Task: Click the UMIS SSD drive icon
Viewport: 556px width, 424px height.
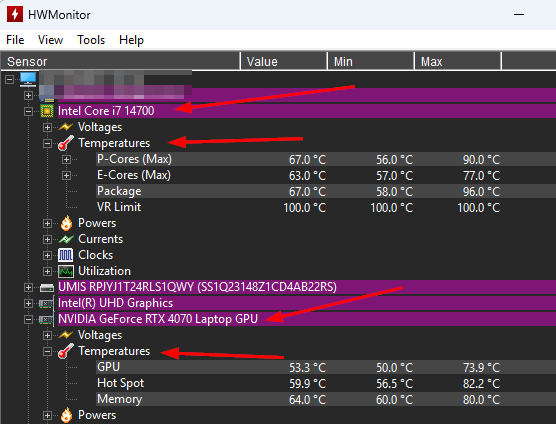Action: click(47, 288)
